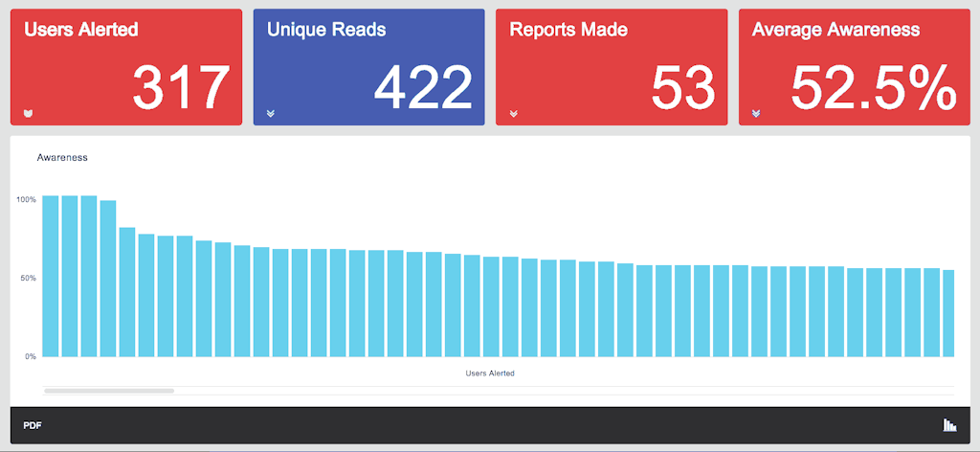Select the Unique Reads 422 value
The width and height of the screenshot is (980, 452).
423,88
